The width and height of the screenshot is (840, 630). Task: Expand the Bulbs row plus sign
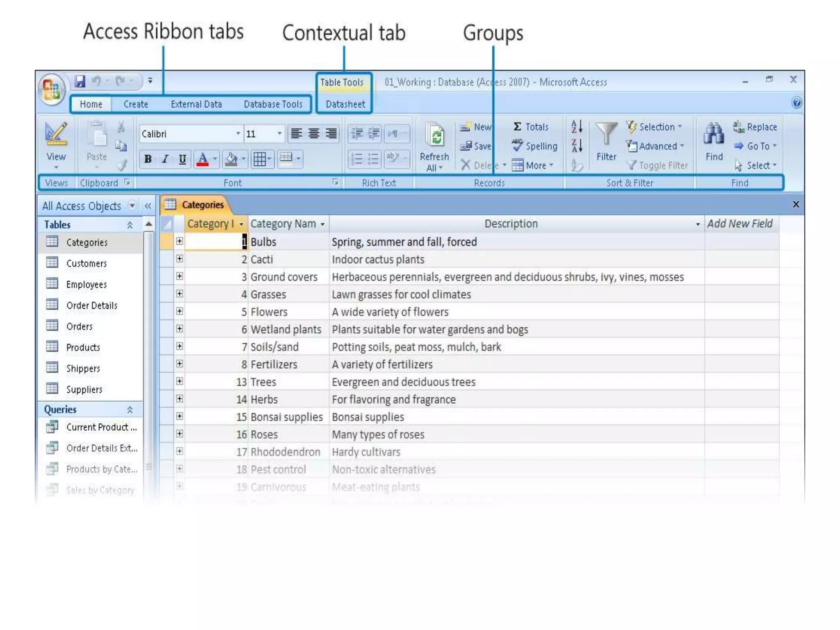click(x=180, y=241)
